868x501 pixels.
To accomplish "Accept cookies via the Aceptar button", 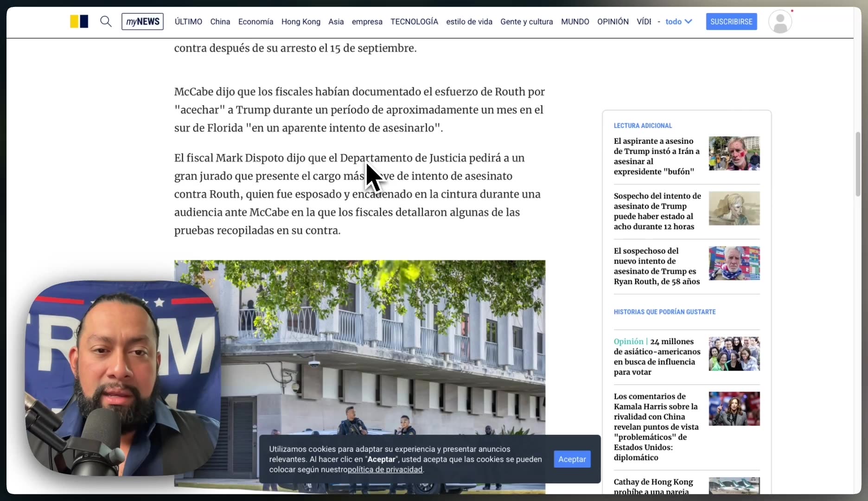I will coord(572,459).
